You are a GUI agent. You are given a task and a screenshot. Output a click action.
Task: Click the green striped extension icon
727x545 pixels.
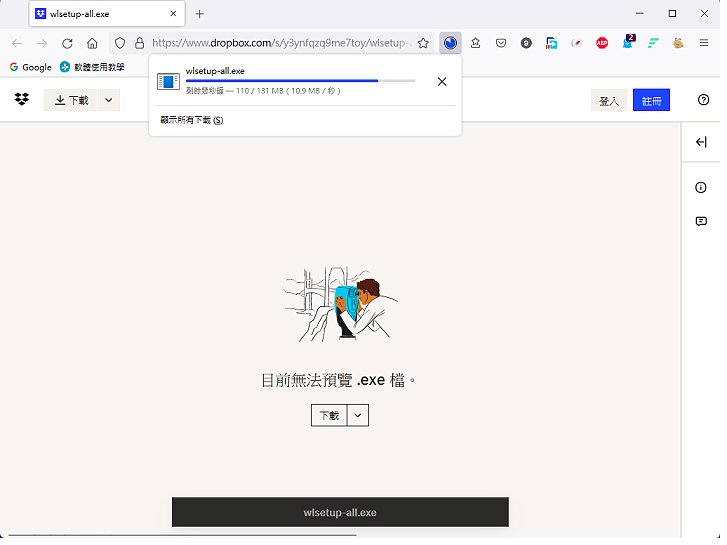click(x=654, y=44)
